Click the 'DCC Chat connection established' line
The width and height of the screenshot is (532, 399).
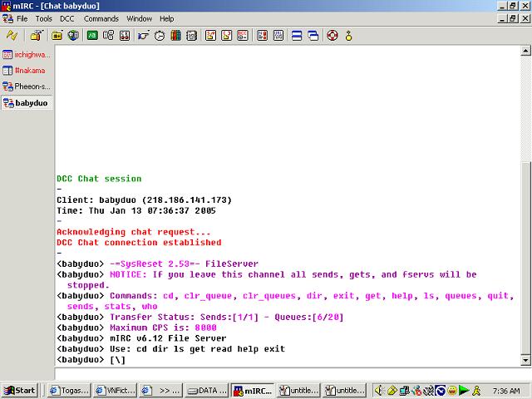pos(139,243)
